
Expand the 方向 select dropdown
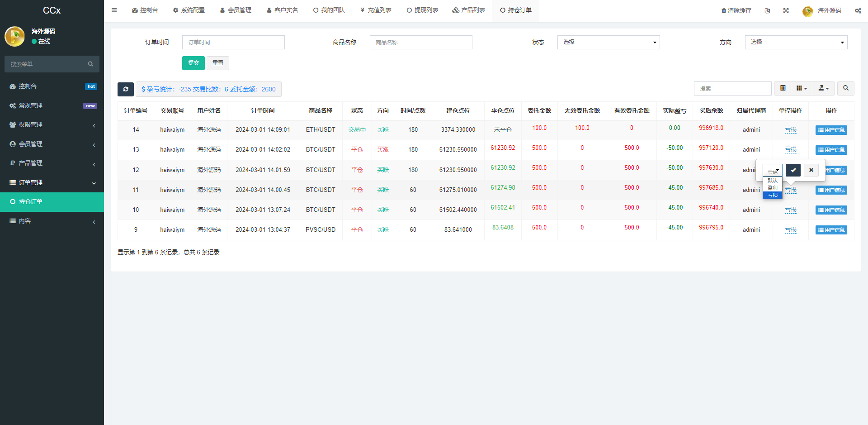(796, 42)
